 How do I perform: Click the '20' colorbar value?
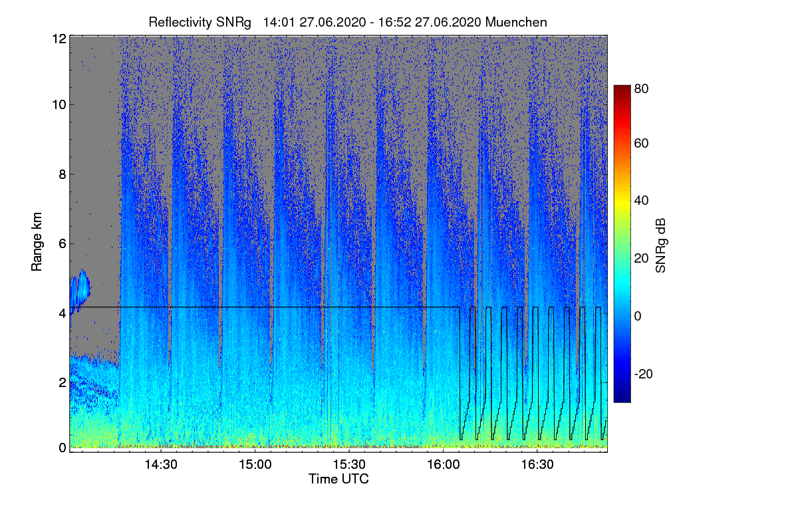[x=642, y=258]
